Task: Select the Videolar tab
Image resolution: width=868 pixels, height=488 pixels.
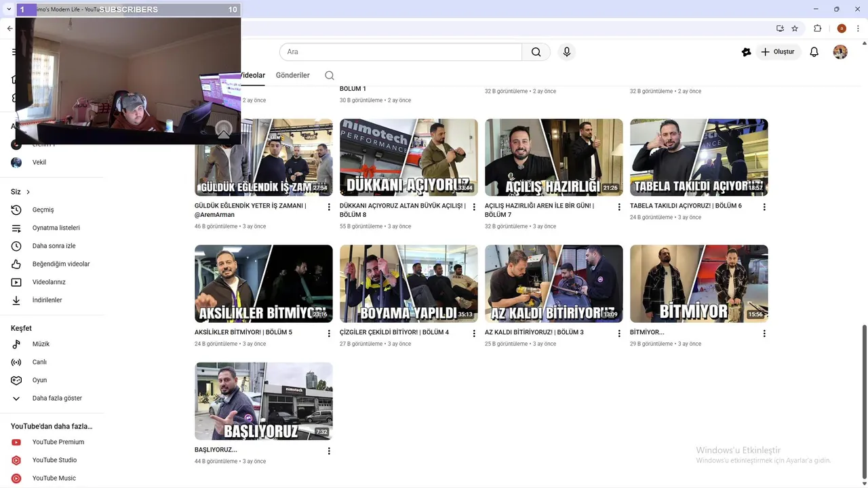Action: click(x=253, y=75)
